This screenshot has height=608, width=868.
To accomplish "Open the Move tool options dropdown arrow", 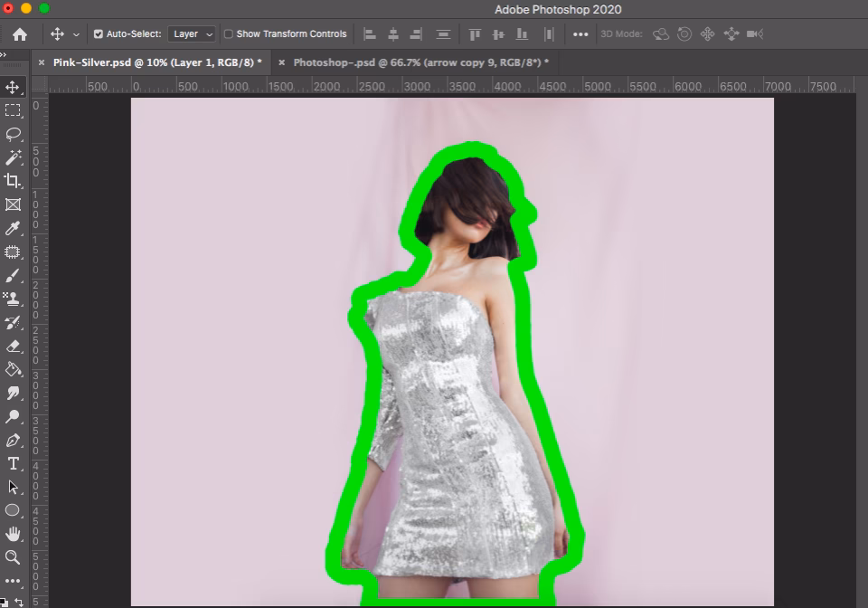I will point(76,33).
